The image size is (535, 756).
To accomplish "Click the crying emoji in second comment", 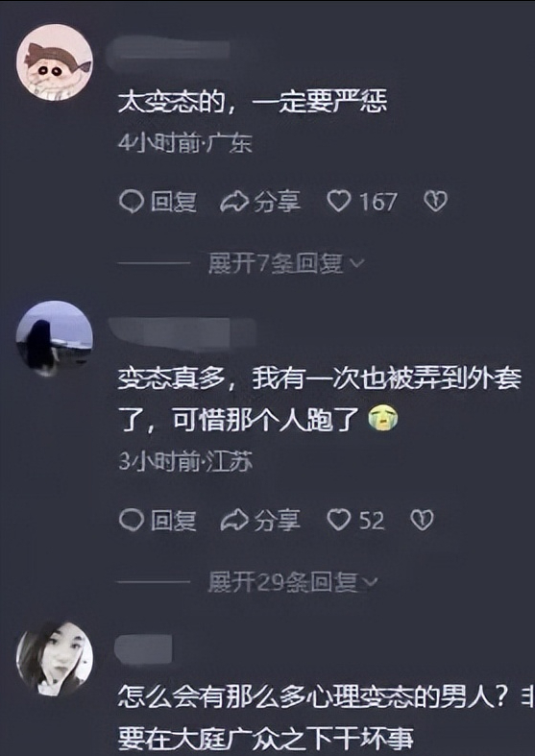I will tap(383, 418).
